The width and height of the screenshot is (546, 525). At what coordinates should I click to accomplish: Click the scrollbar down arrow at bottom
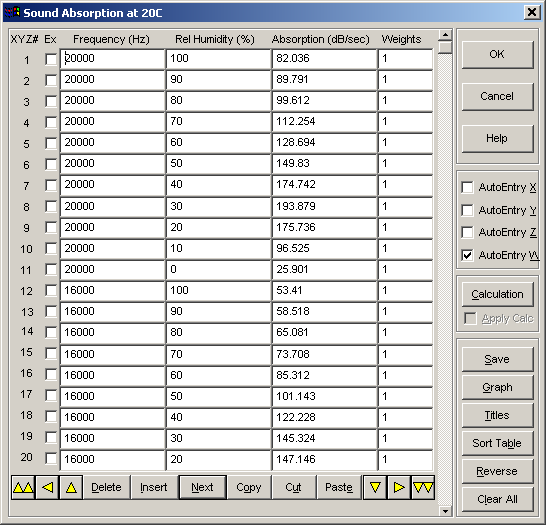[x=445, y=511]
